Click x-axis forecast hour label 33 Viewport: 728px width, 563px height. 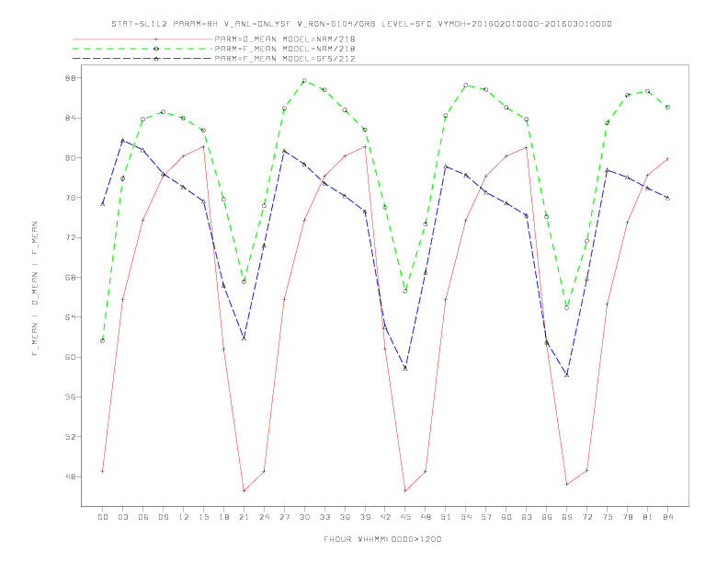324,517
